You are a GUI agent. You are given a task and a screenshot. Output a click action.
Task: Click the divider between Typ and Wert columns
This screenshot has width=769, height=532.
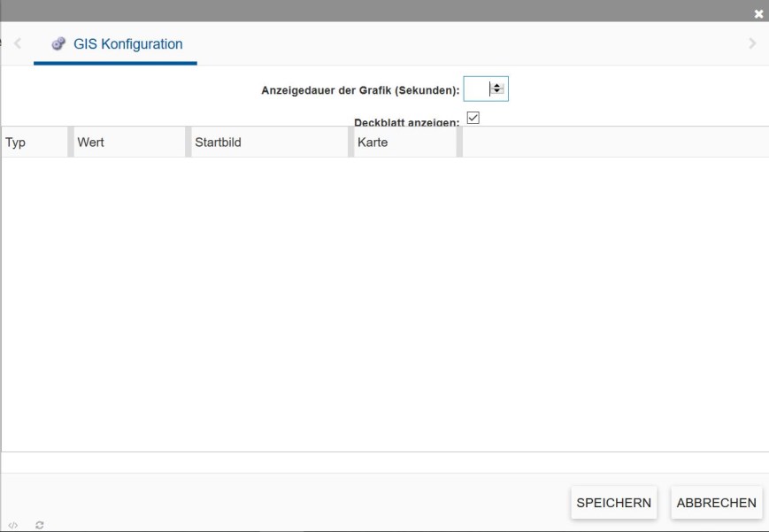71,143
